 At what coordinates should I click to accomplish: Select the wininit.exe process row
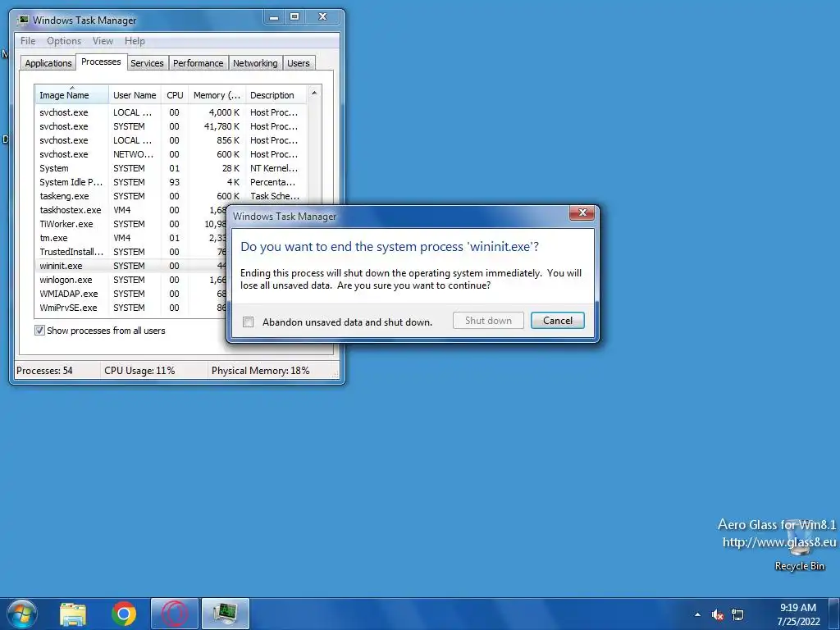(x=131, y=266)
